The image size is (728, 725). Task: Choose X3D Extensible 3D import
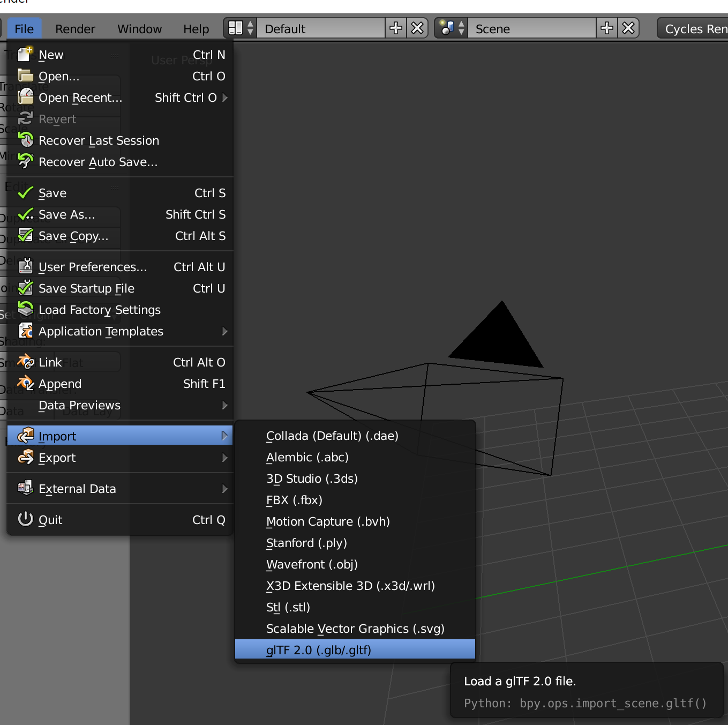point(355,586)
